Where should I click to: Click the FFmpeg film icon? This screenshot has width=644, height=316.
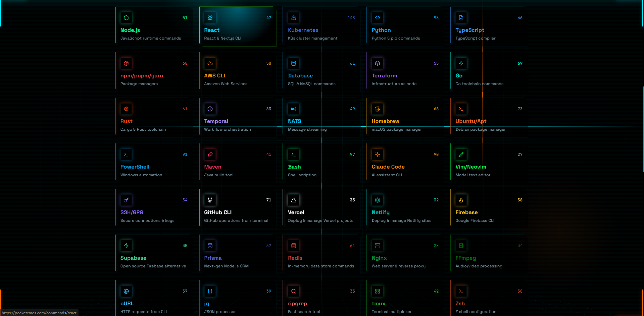(461, 246)
